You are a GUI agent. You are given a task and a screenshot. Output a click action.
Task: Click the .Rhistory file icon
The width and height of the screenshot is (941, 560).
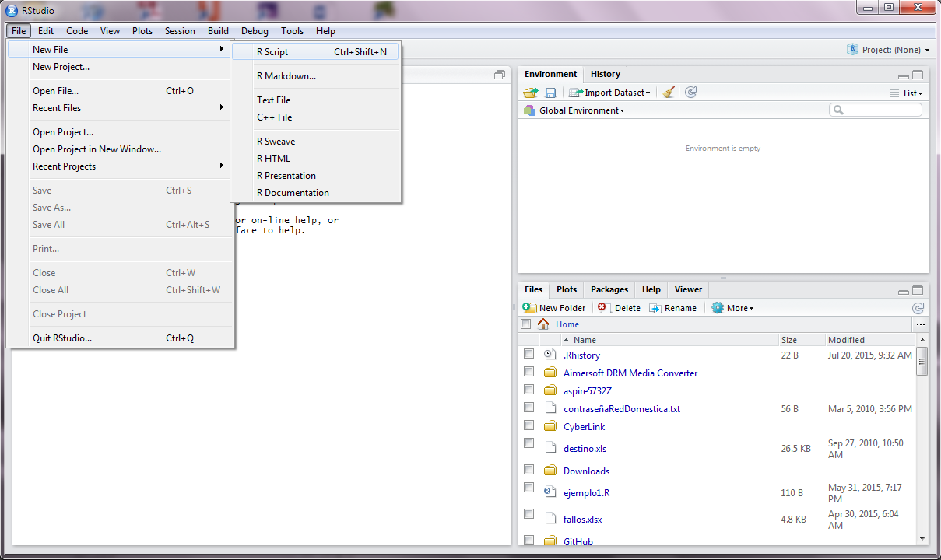(x=550, y=355)
